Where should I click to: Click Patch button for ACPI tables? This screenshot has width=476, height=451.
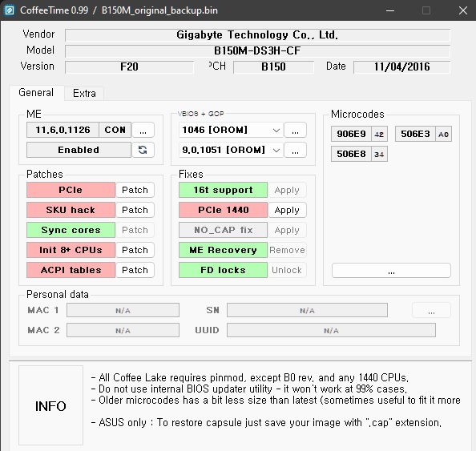[x=135, y=270]
